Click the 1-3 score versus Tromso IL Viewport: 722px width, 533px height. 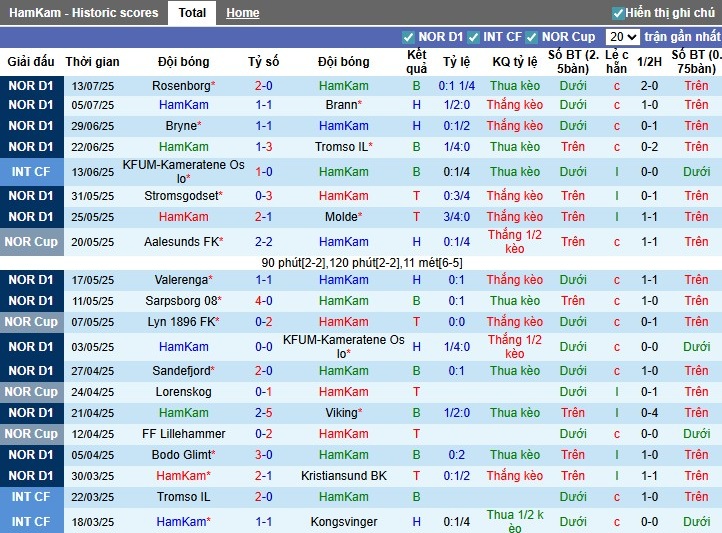264,147
